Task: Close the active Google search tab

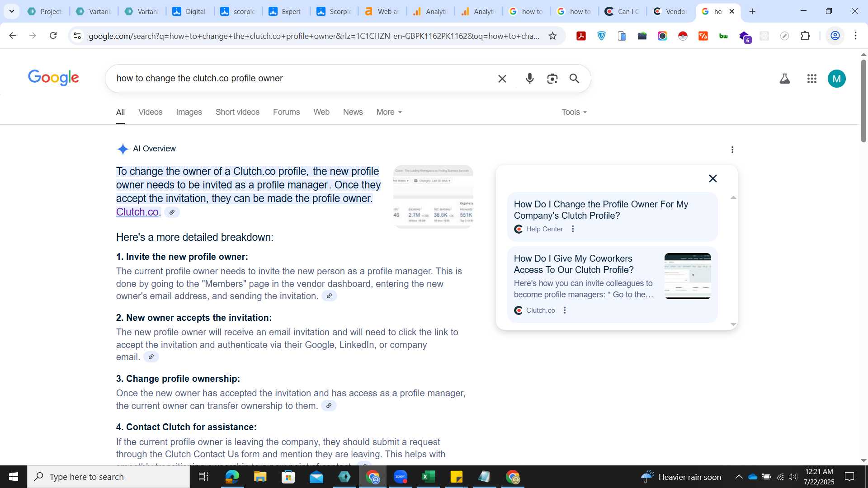Action: pos(732,11)
